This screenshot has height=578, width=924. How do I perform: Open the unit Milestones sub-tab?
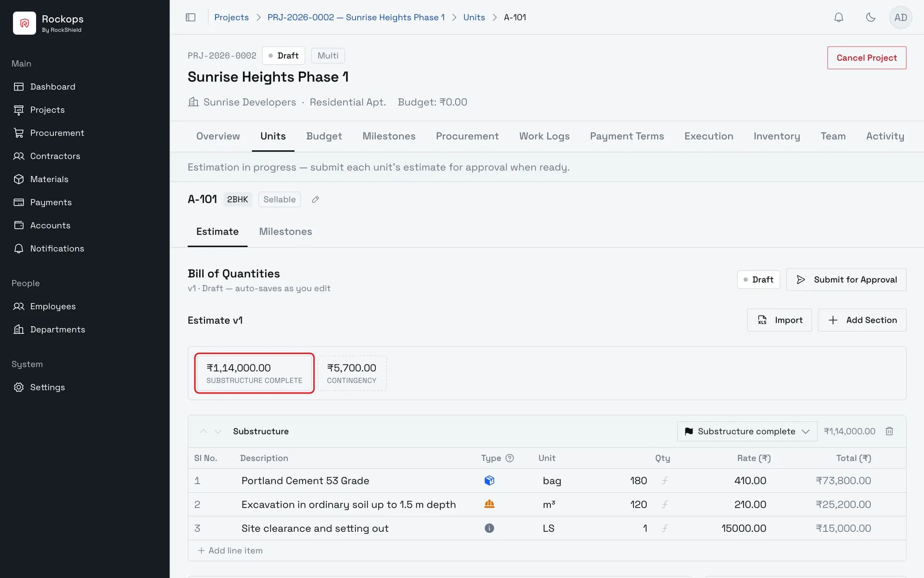click(285, 232)
